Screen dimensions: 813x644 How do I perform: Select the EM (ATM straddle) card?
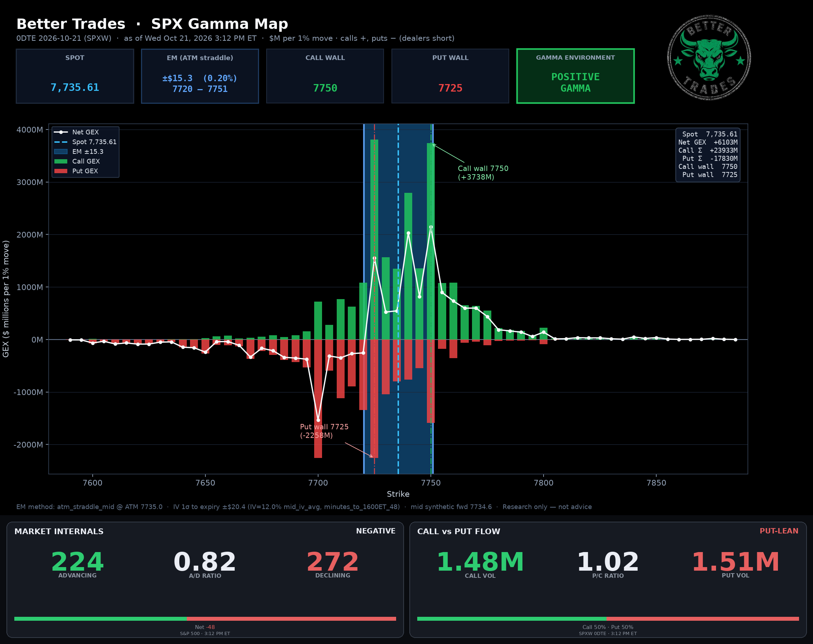pos(200,76)
